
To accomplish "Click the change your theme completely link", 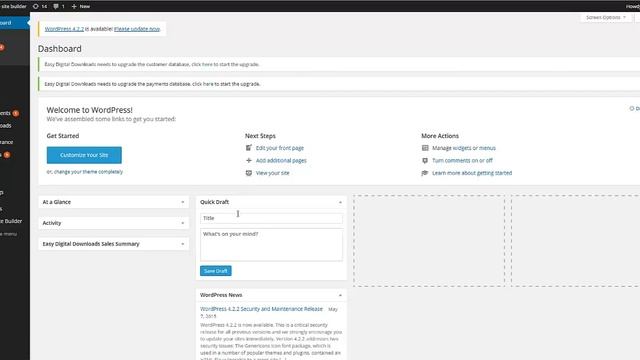I will (x=88, y=172).
